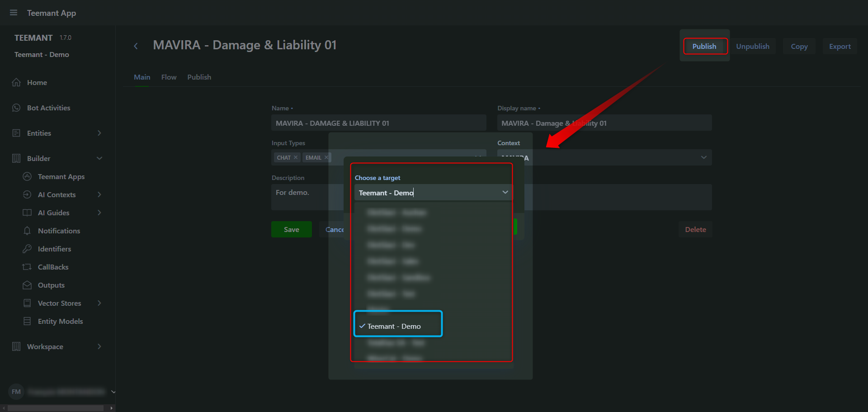Open the Choose a target dropdown arrow
868x412 pixels.
coord(505,193)
